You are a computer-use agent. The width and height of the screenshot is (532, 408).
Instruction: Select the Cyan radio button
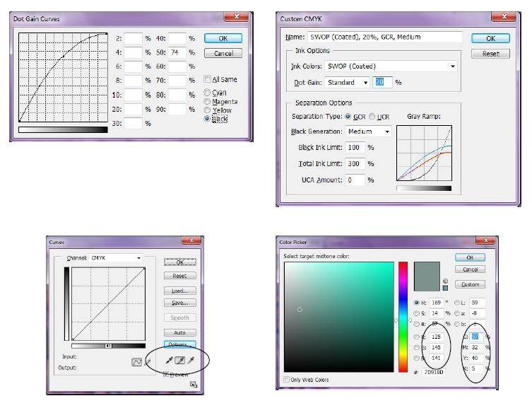[x=207, y=92]
